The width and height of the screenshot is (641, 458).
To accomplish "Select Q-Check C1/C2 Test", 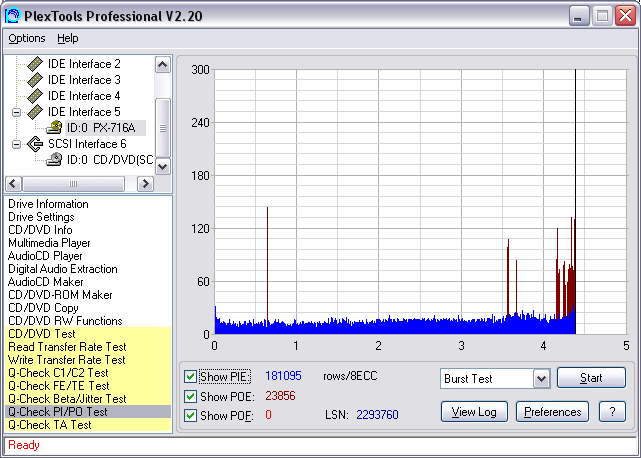I will click(88, 373).
